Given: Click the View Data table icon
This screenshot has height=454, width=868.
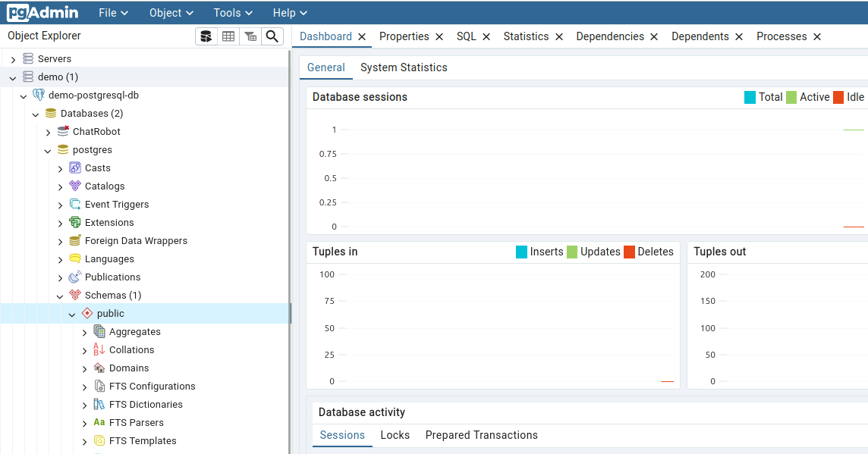Looking at the screenshot, I should (228, 36).
